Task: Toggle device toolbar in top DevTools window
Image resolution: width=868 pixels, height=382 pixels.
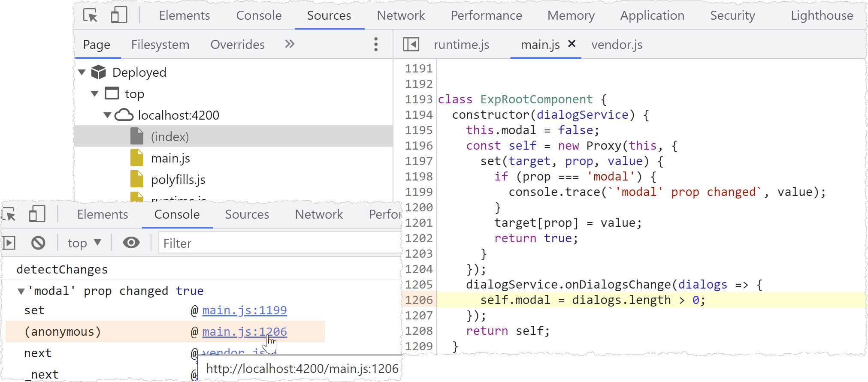Action: 119,15
